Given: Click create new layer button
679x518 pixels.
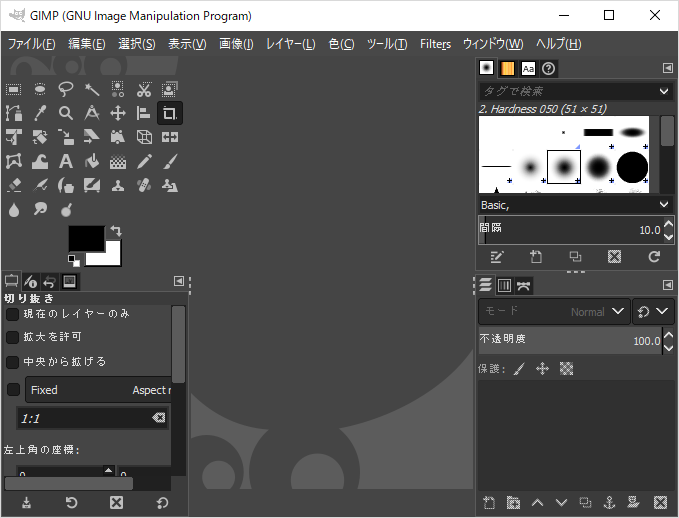Looking at the screenshot, I should point(489,502).
